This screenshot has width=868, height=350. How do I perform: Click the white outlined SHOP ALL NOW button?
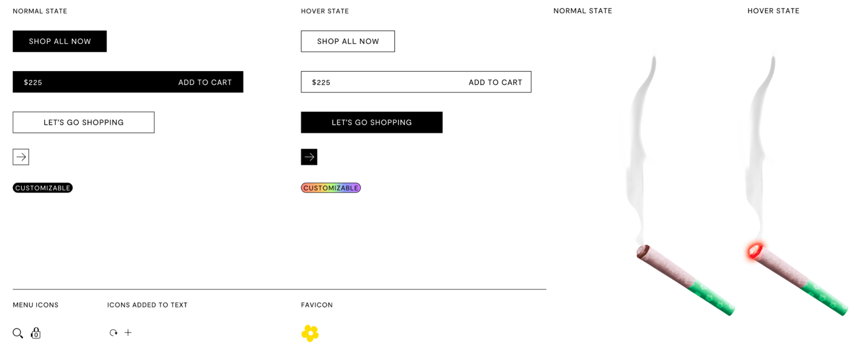(348, 41)
